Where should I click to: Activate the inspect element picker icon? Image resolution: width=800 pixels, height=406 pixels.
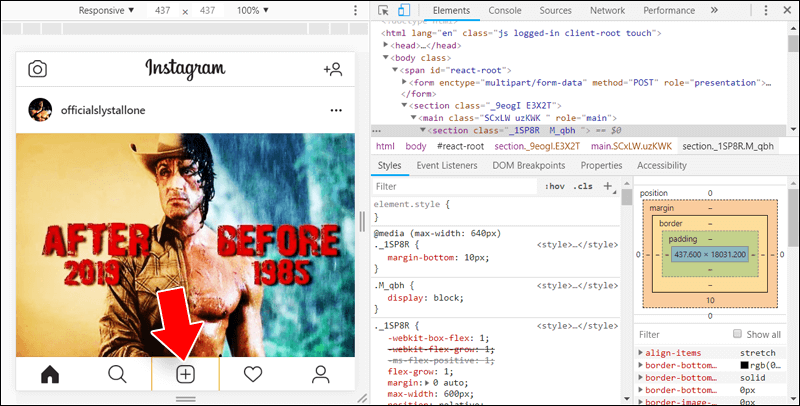[383, 10]
